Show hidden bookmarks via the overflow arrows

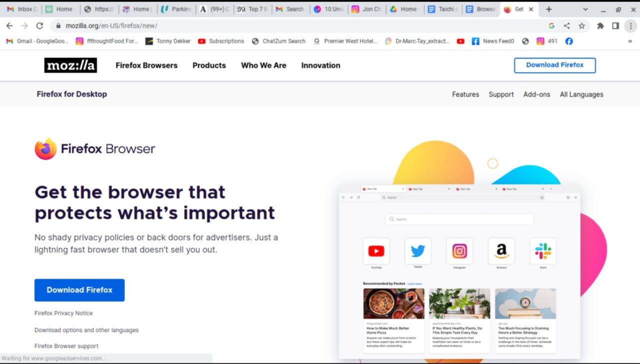pyautogui.click(x=629, y=41)
